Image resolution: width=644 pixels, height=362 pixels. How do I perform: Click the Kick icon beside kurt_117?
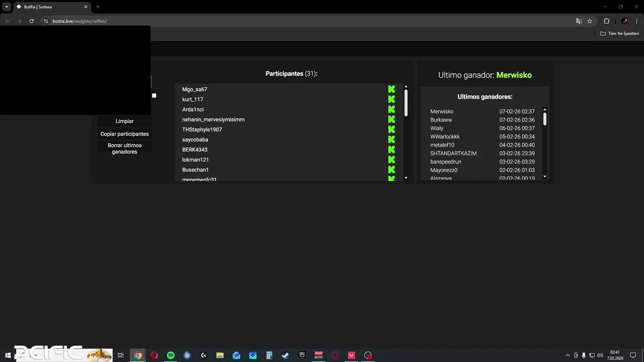391,100
